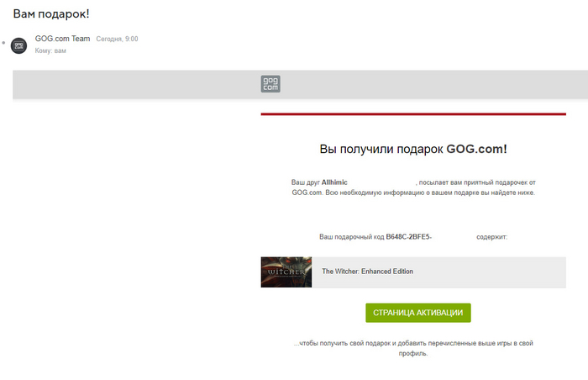Click the sender's round avatar icon
The height and width of the screenshot is (380, 588).
click(x=18, y=45)
